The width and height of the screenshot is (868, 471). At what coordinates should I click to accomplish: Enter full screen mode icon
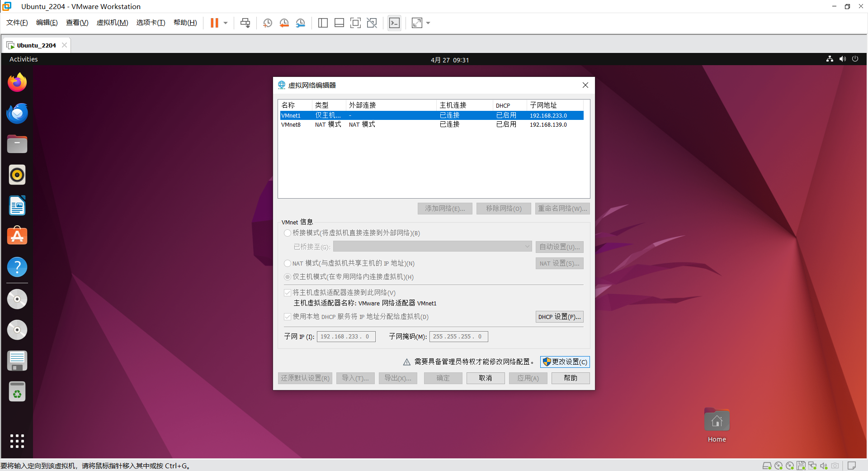click(x=356, y=23)
